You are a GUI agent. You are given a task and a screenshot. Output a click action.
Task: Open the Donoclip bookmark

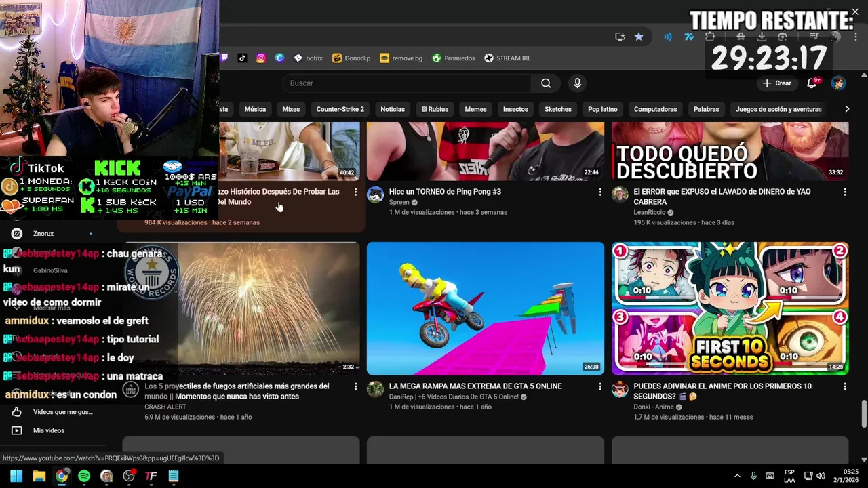(x=351, y=58)
